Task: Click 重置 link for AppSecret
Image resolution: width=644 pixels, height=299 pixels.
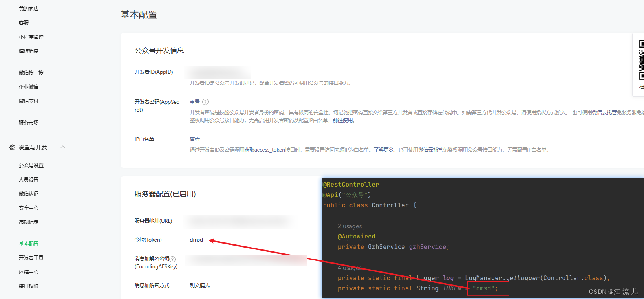Action: [x=195, y=102]
